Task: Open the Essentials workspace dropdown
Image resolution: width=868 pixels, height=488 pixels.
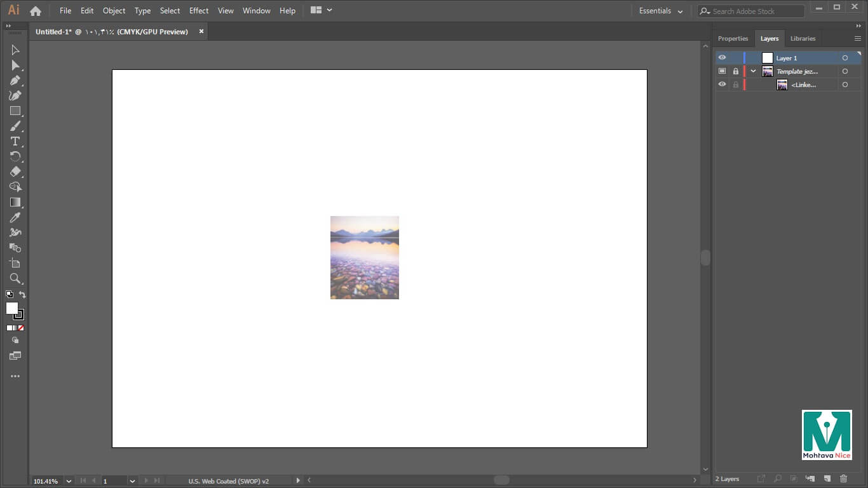Action: (x=661, y=11)
